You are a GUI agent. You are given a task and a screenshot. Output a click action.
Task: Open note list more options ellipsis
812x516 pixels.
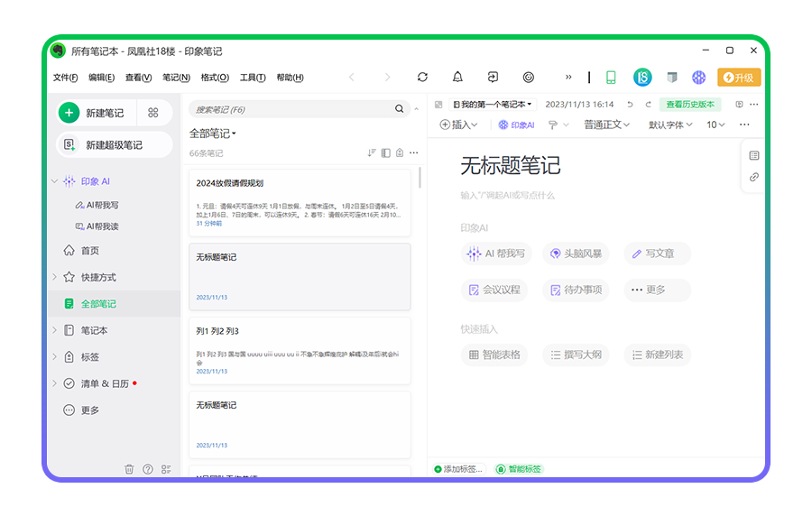click(414, 152)
